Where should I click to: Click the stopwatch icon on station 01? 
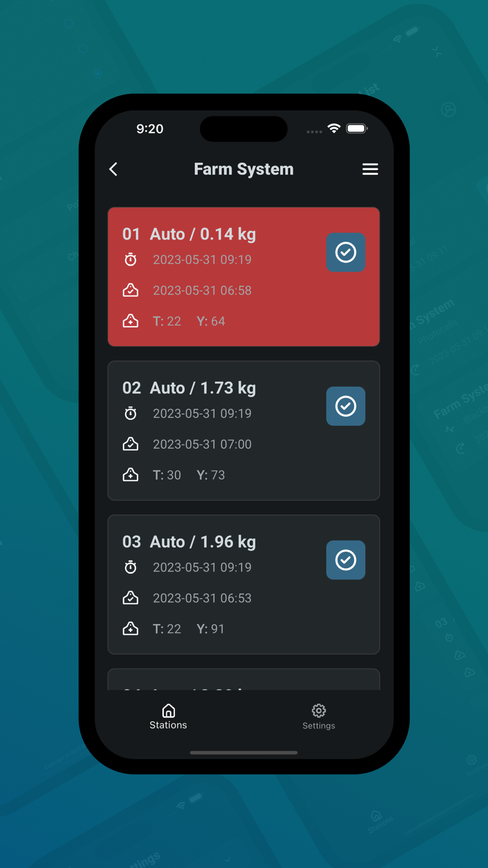(130, 260)
